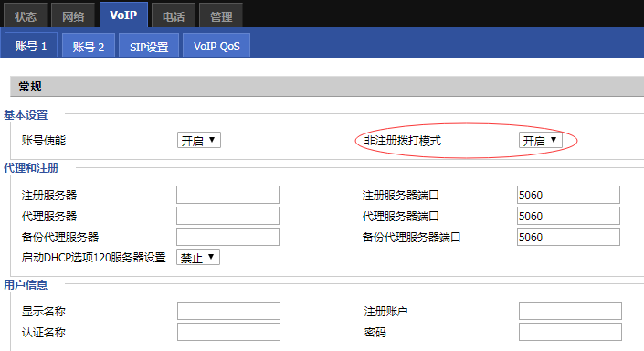
Task: Open the 状态 top tab
Action: (x=26, y=16)
